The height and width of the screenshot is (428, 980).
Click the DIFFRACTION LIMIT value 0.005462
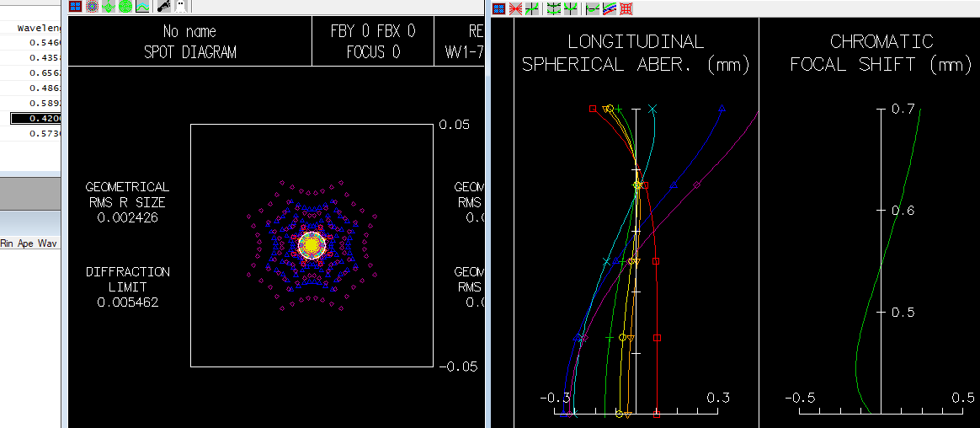click(x=127, y=302)
